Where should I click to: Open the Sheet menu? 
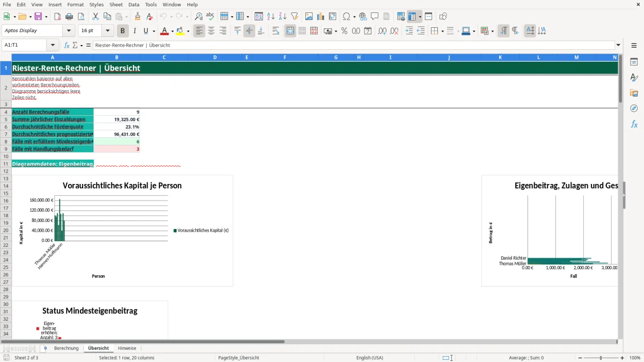[116, 4]
